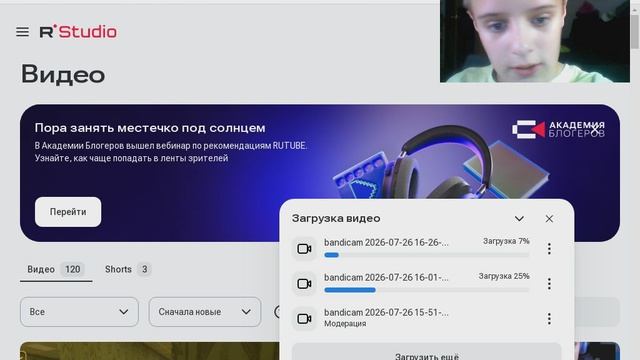Click the banner heading Пора занять местечко под солнцем

pyautogui.click(x=150, y=128)
